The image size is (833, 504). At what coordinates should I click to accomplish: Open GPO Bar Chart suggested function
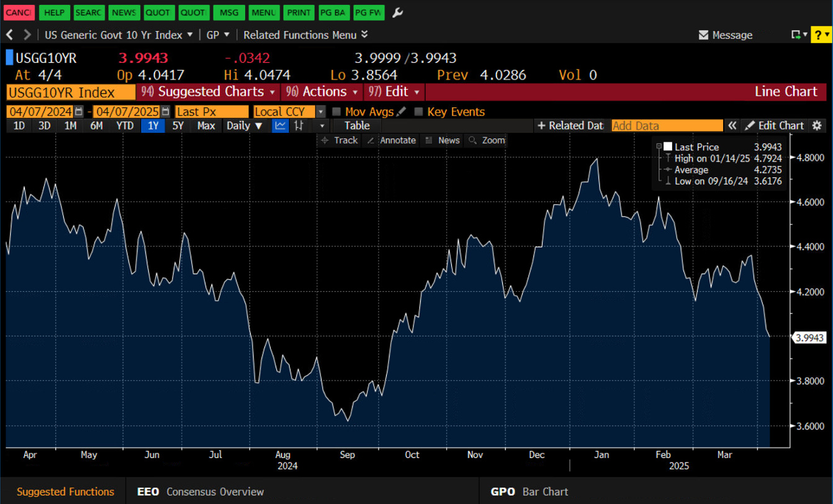click(529, 492)
